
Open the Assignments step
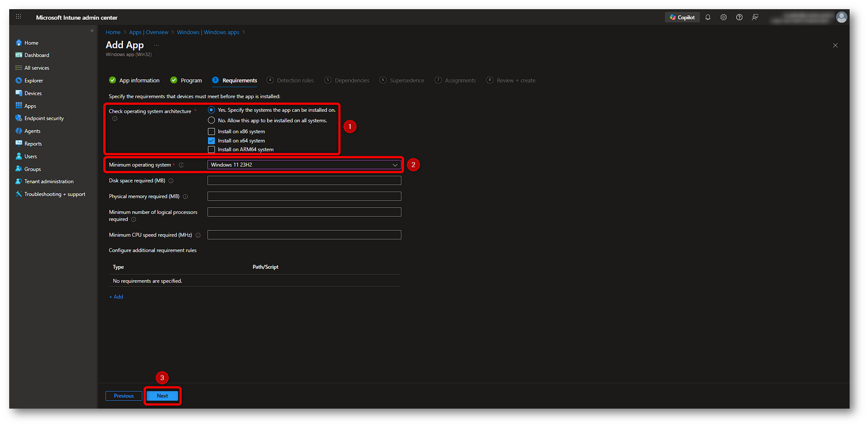coord(455,80)
